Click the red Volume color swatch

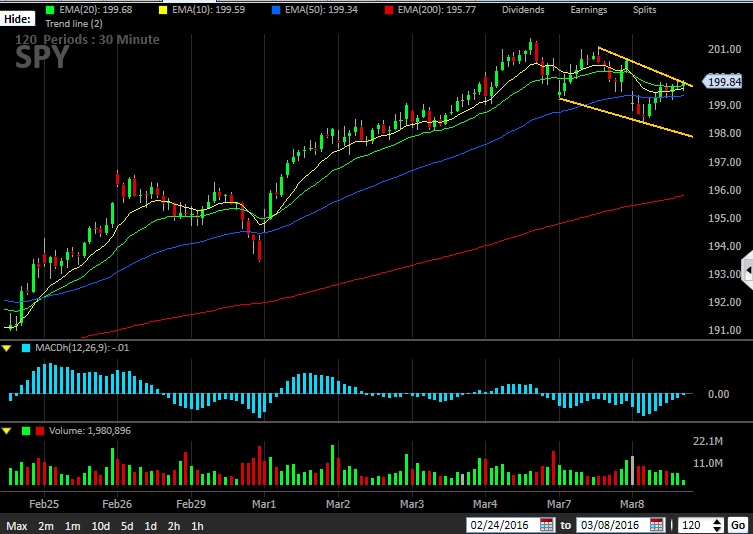coord(40,431)
